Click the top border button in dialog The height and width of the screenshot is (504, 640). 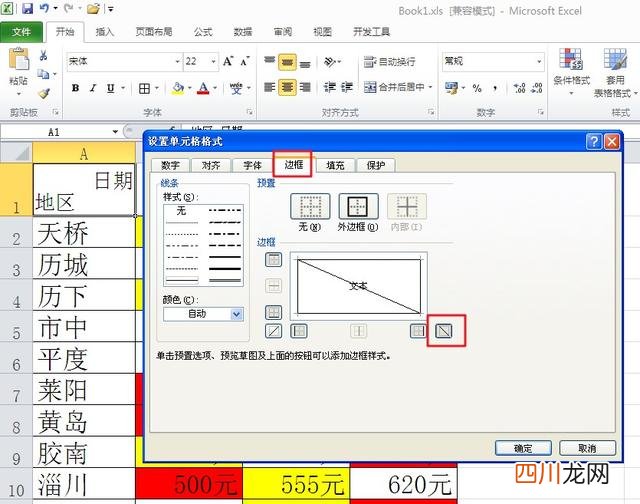(273, 259)
